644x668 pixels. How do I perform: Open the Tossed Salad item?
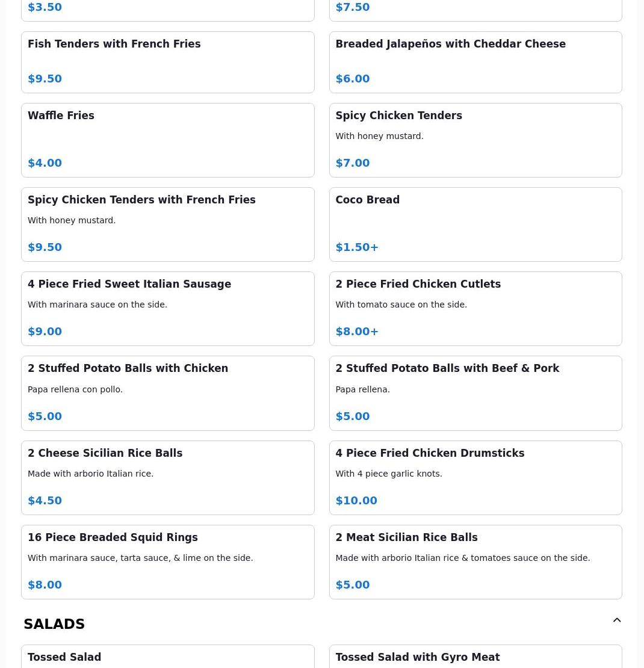[x=167, y=657]
